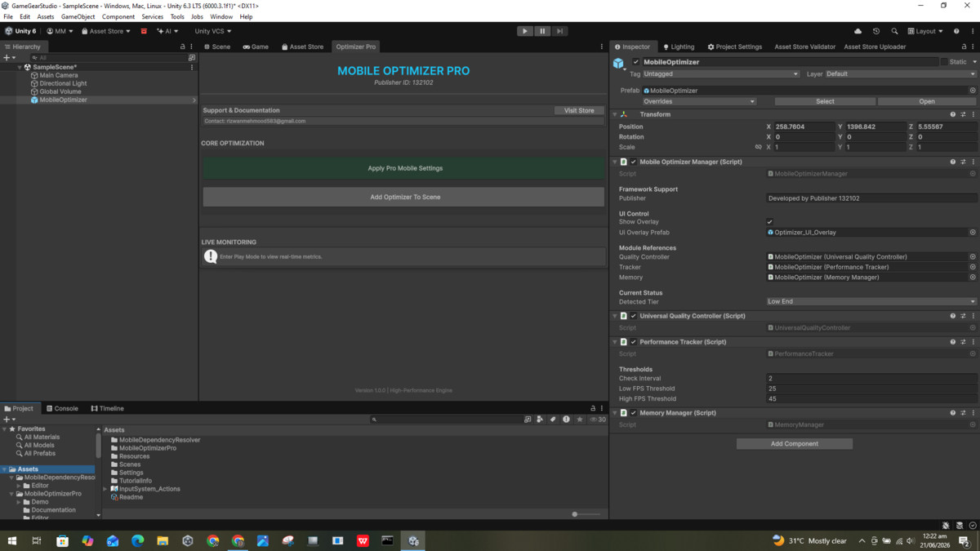Click Project search by label icon
Viewport: 980px width, 551px height.
[x=553, y=420]
